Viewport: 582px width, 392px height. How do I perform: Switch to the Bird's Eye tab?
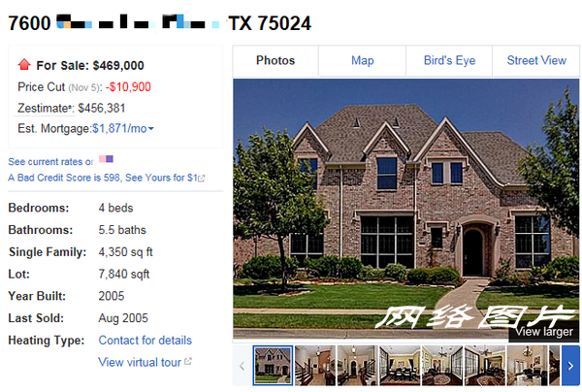(x=449, y=60)
